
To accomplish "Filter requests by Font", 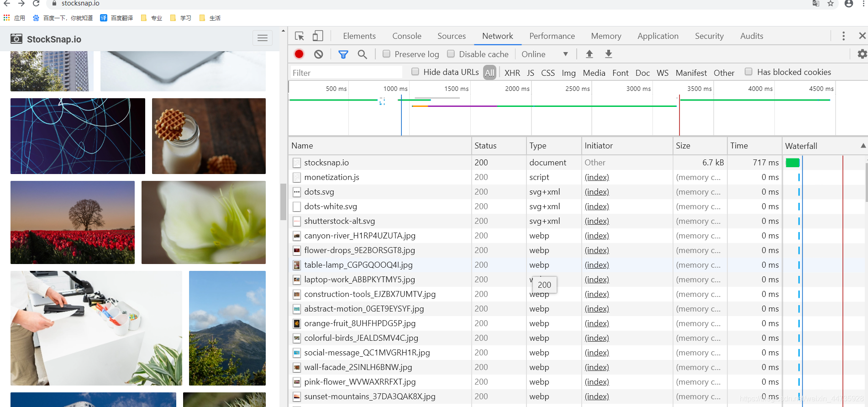I will pos(621,73).
